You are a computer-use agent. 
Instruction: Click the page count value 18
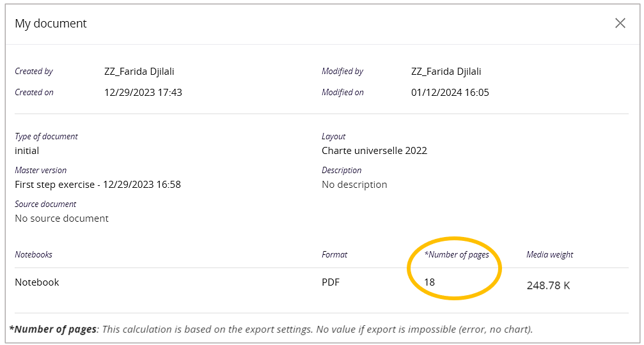(430, 282)
